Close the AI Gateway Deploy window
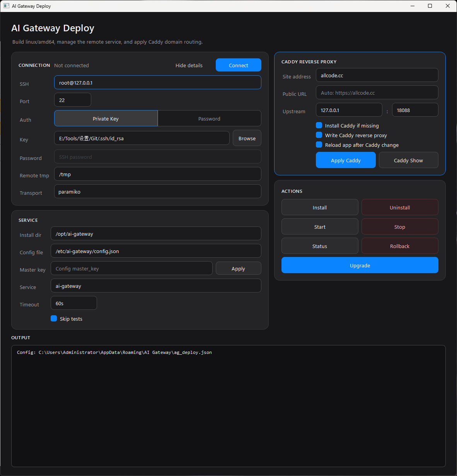Screen dimensions: 457x476 [x=448, y=6]
